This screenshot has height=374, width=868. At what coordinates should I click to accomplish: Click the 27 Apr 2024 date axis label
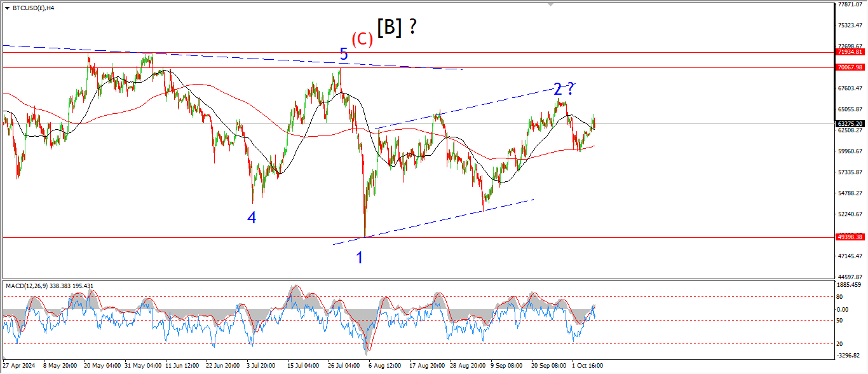[x=20, y=366]
